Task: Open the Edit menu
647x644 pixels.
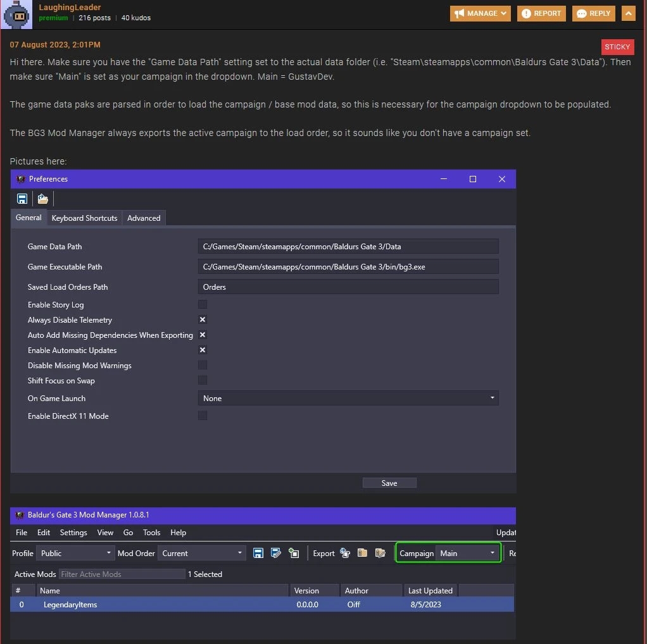Action: (44, 532)
